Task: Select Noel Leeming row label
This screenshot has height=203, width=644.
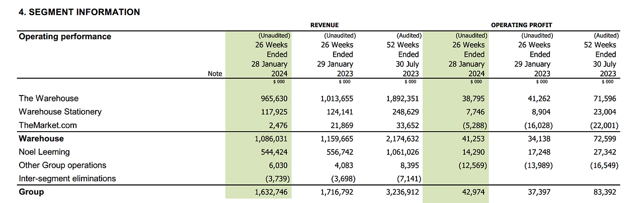Action: point(44,152)
